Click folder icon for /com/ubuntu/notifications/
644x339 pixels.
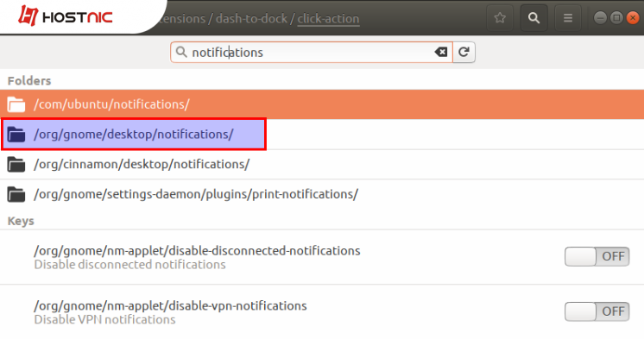point(16,104)
